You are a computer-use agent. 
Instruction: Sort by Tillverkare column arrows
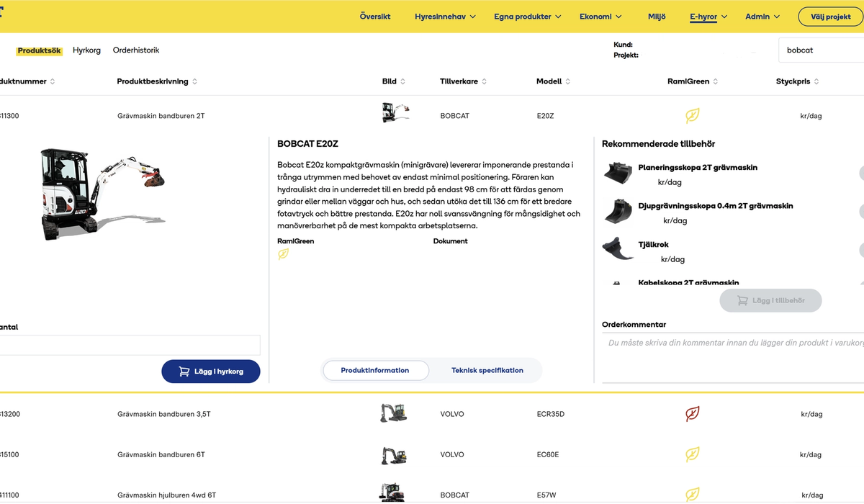(484, 81)
